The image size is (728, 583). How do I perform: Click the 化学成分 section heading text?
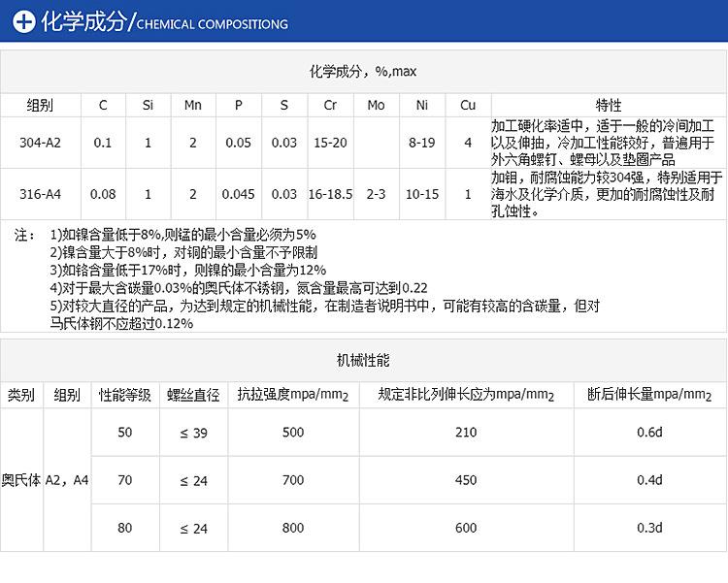[83, 23]
